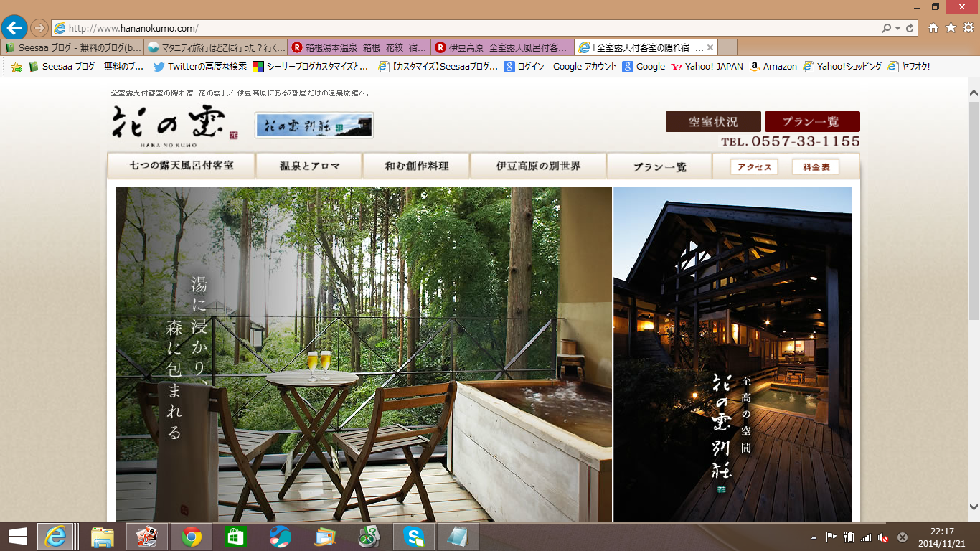Open プラン一覧 in the navigation bar
This screenshot has width=980, height=551.
click(x=659, y=166)
